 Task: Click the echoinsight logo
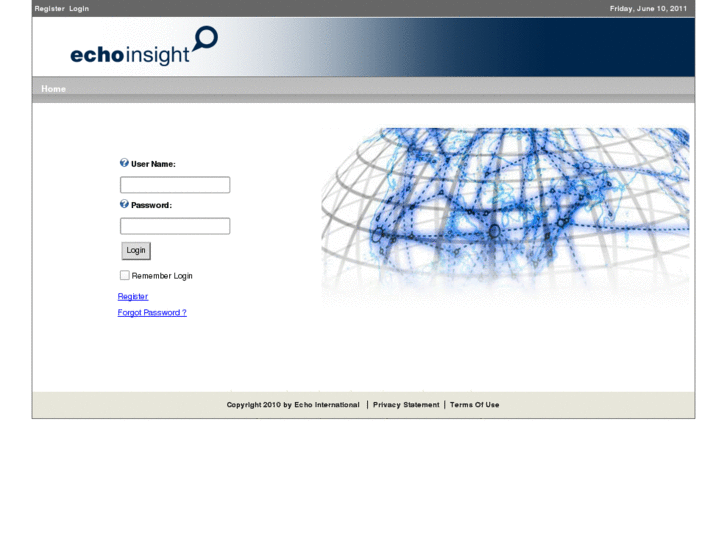click(x=144, y=46)
